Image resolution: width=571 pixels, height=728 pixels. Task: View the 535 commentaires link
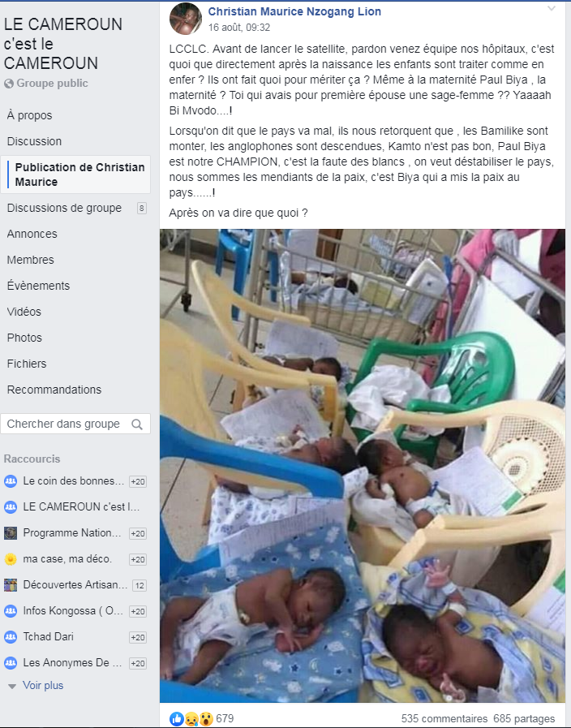[444, 719]
